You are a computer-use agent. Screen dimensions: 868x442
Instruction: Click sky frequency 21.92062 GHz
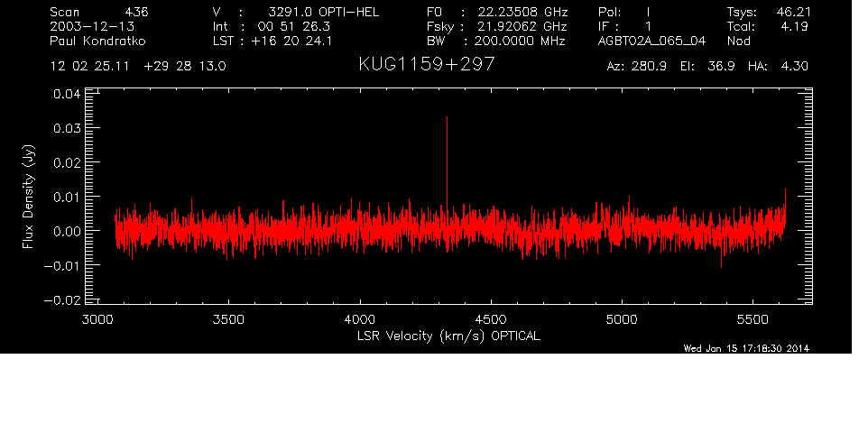[x=522, y=26]
